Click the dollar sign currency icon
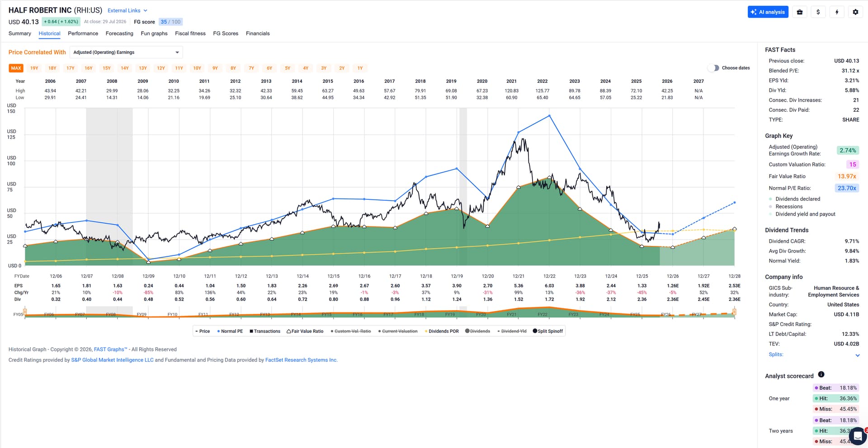Screen dimensions: 868x448 [818, 12]
